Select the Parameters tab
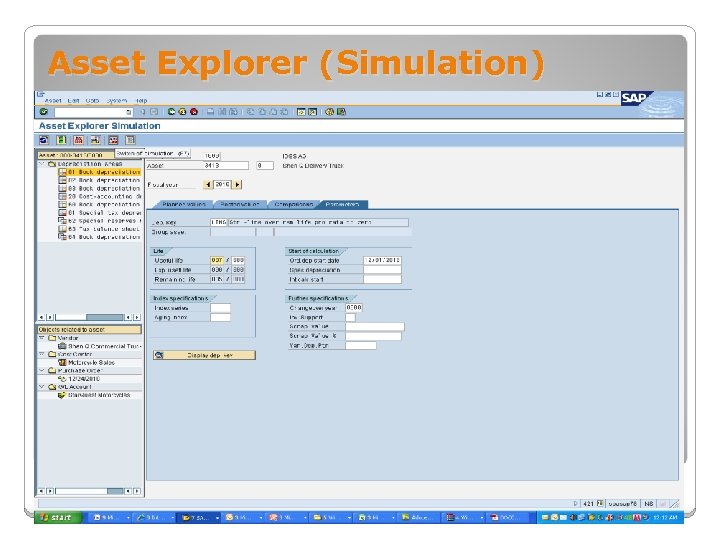Viewport: 720px width, 540px height. tap(342, 204)
